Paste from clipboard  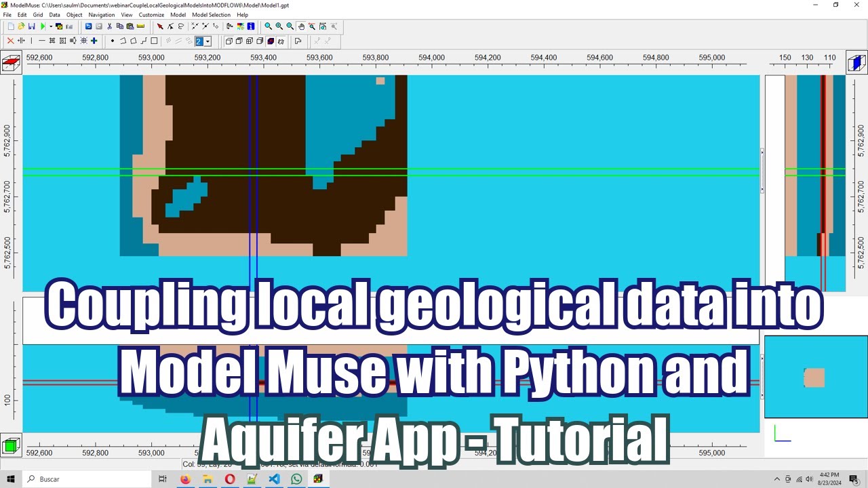click(x=130, y=26)
